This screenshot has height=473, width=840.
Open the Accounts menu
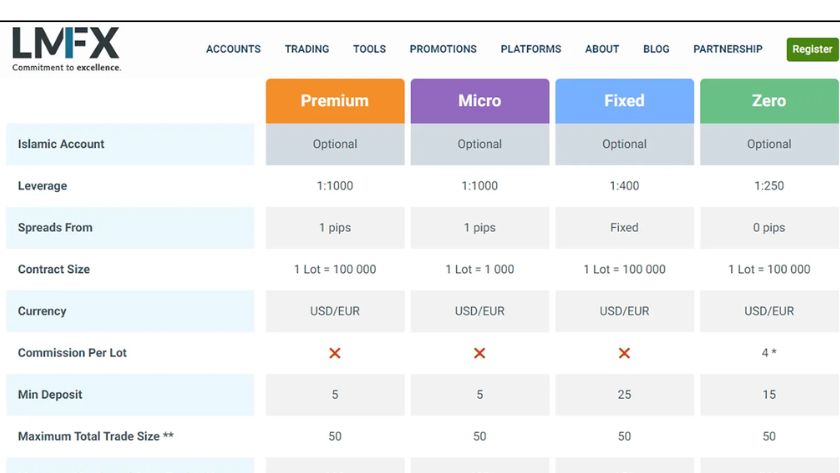(x=233, y=49)
